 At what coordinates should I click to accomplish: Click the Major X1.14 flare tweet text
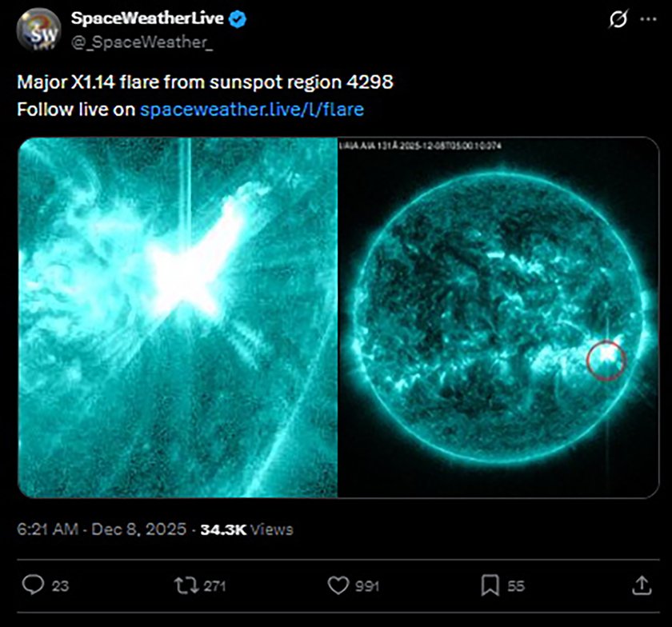click(206, 83)
